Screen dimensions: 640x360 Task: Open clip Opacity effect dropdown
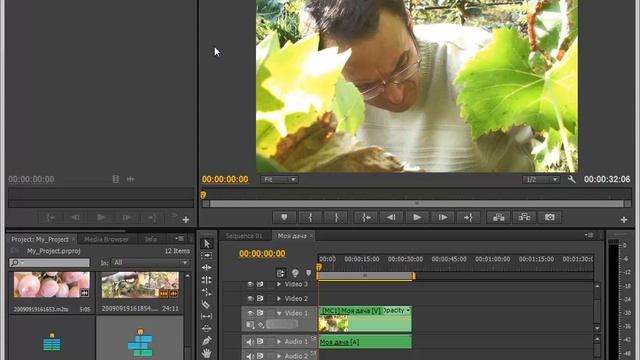click(396, 311)
